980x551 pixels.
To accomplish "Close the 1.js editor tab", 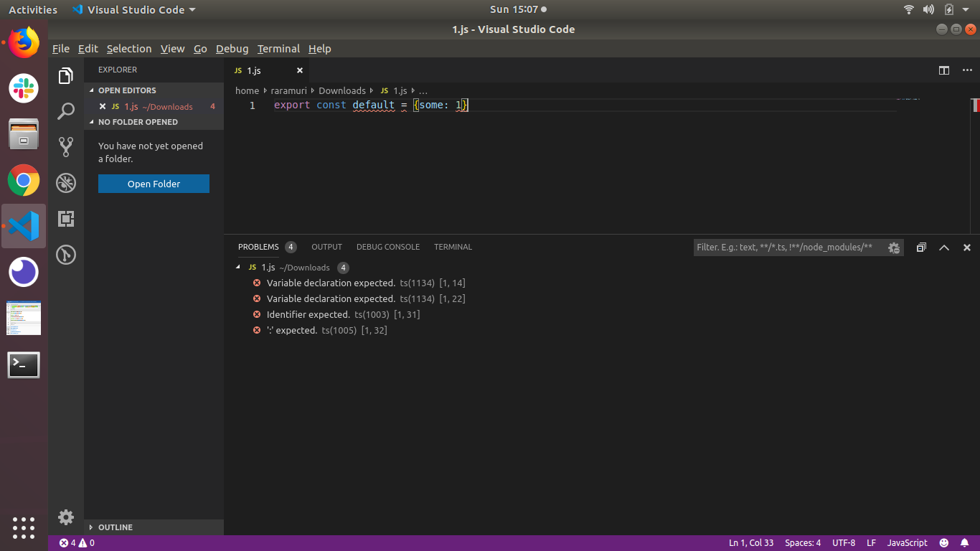I will 300,70.
